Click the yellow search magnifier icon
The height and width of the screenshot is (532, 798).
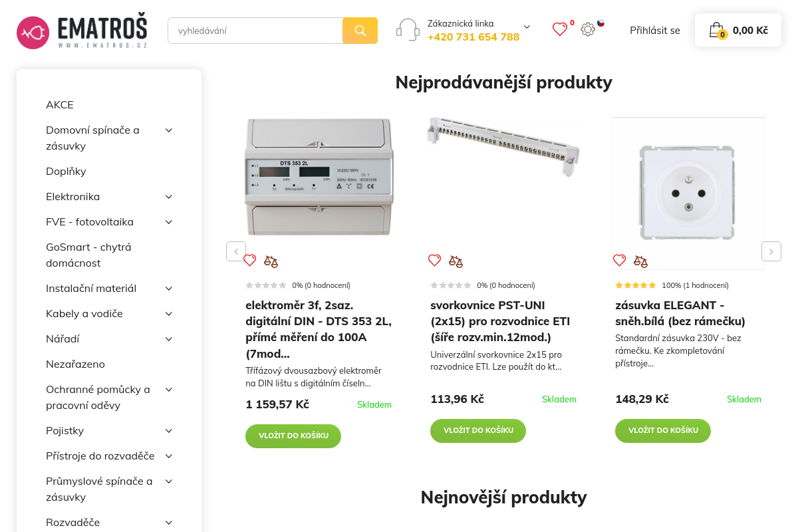tap(360, 30)
